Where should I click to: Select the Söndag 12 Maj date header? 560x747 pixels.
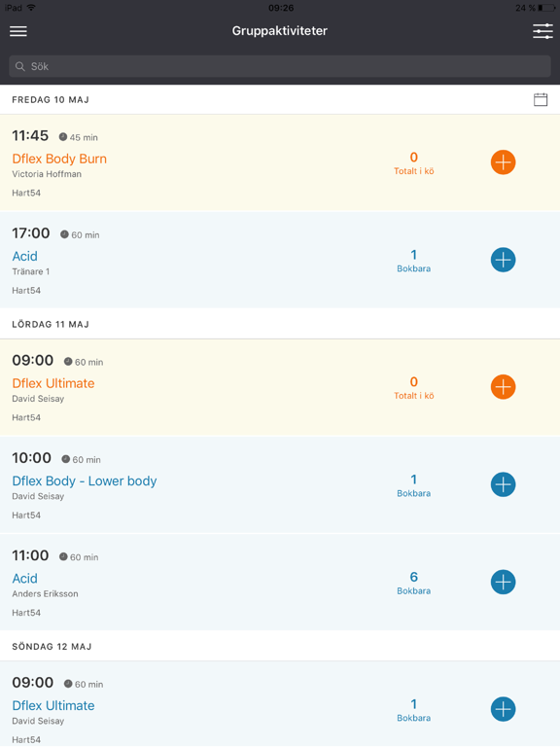click(52, 647)
